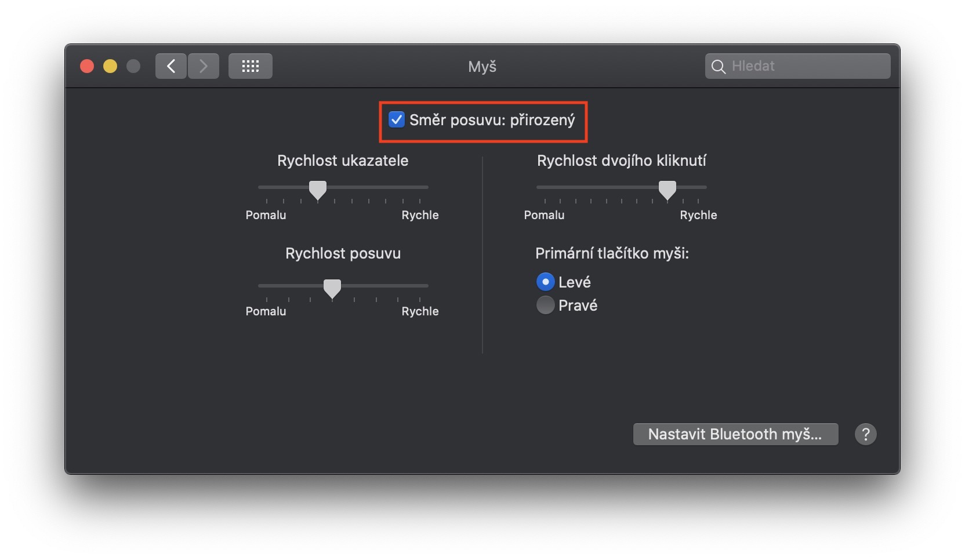Close the Myš preferences window

point(87,66)
